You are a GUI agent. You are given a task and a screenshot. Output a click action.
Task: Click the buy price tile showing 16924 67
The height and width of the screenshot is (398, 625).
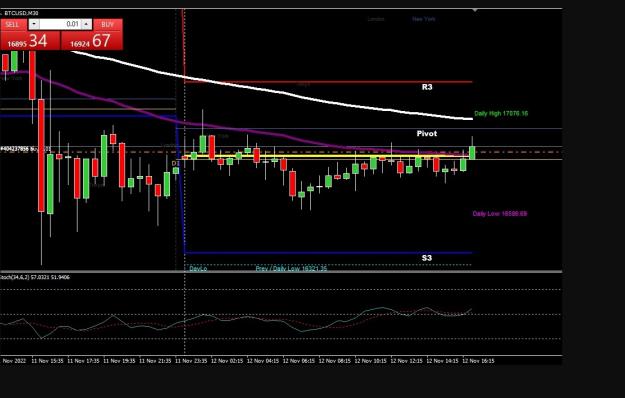tap(92, 41)
